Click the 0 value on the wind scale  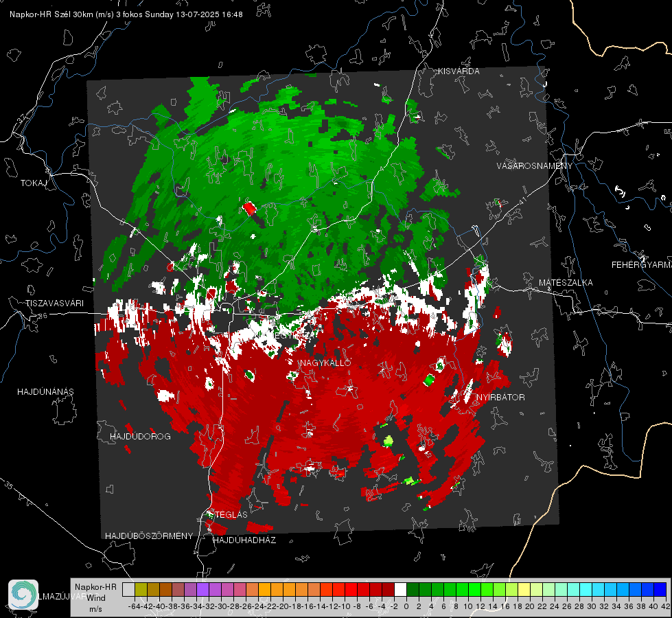pyautogui.click(x=406, y=606)
